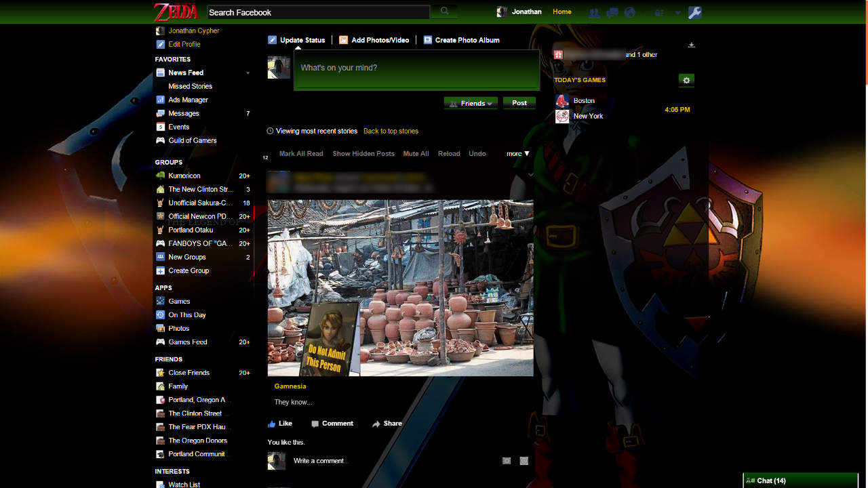
Task: Expand the more menu in feed toolbar
Action: (518, 154)
